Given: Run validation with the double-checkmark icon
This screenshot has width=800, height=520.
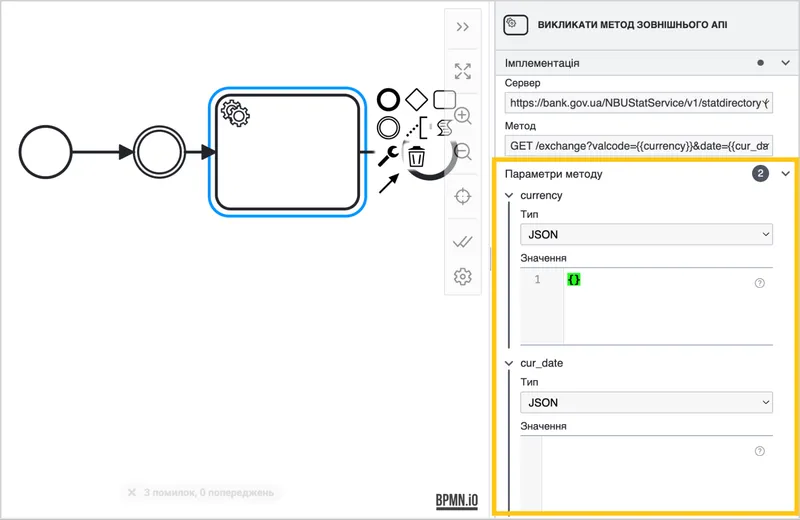Looking at the screenshot, I should tap(463, 241).
